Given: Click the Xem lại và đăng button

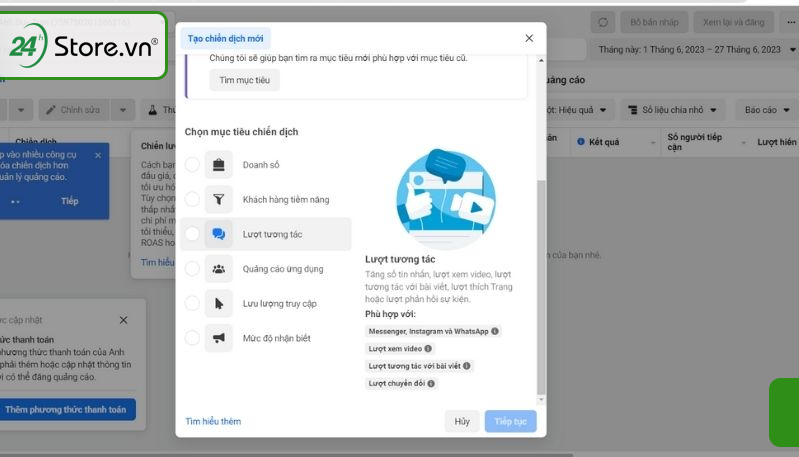Looking at the screenshot, I should 734,22.
